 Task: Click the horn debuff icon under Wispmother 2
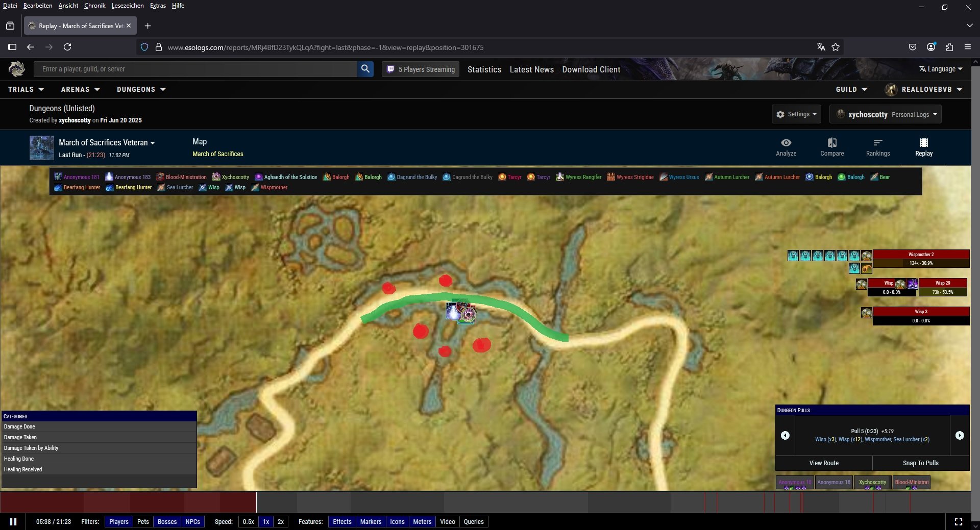(867, 268)
